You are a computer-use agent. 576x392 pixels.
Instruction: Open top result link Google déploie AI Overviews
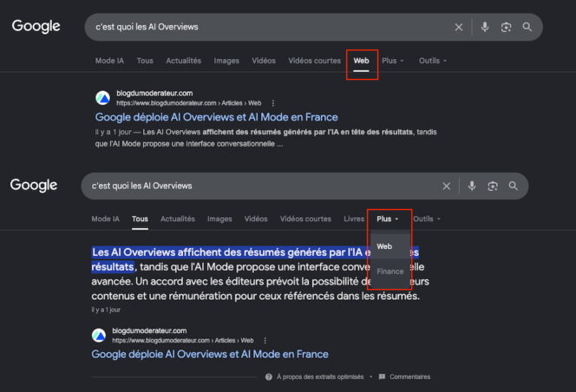pos(216,117)
